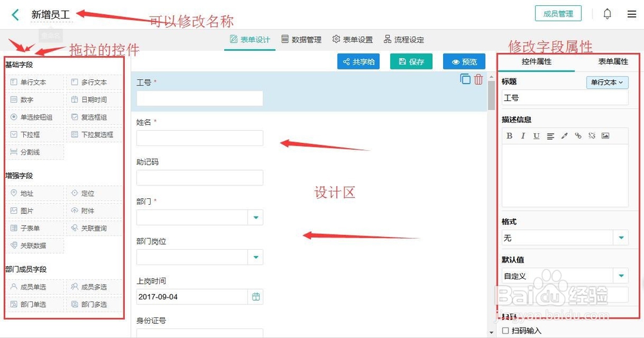Screen dimensions: 644x338
Task: Apply bold in the description editor
Action: pos(509,136)
